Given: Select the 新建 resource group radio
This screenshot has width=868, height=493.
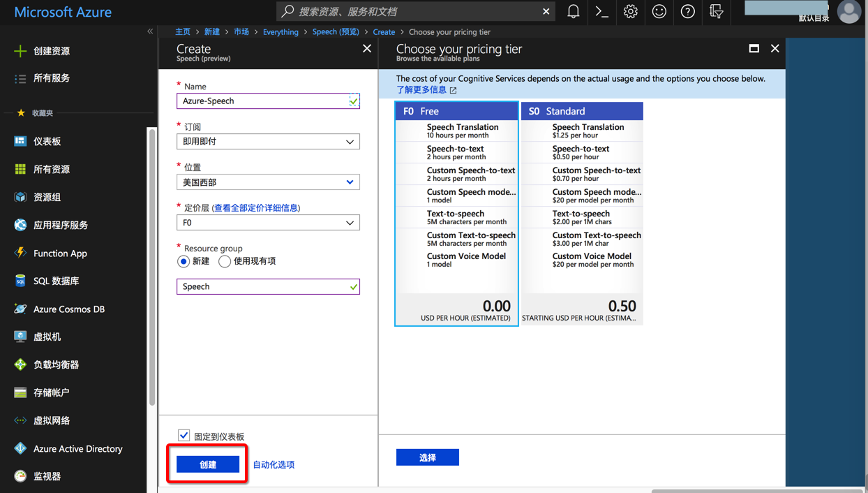Looking at the screenshot, I should (x=184, y=262).
